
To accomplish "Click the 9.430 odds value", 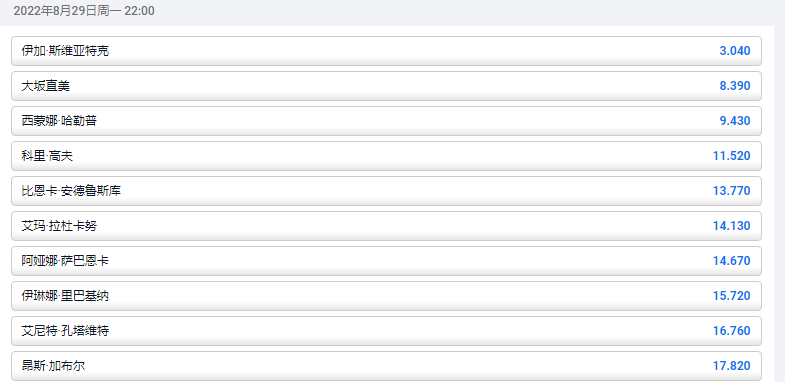I will tap(734, 121).
